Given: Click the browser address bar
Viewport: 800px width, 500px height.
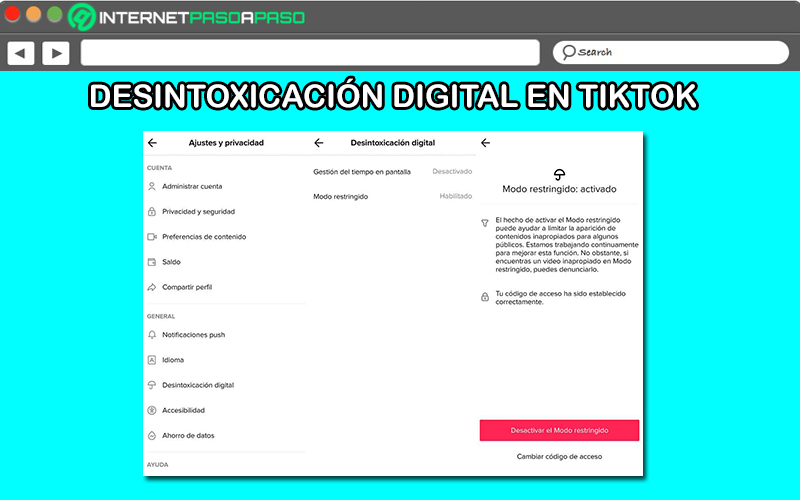Looking at the screenshot, I should pyautogui.click(x=310, y=53).
